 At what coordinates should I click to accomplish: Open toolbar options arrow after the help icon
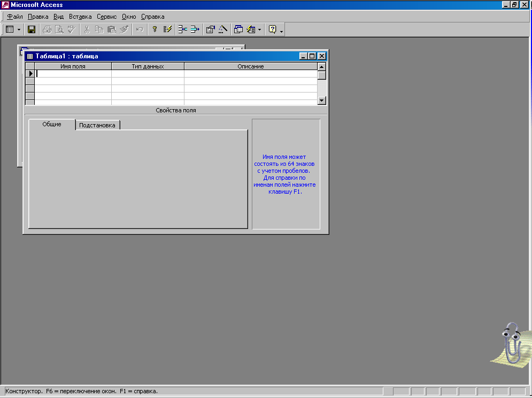(x=281, y=30)
